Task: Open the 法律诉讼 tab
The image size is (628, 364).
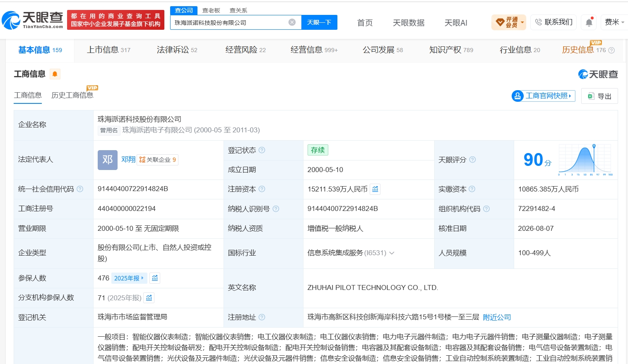Action: click(x=177, y=50)
